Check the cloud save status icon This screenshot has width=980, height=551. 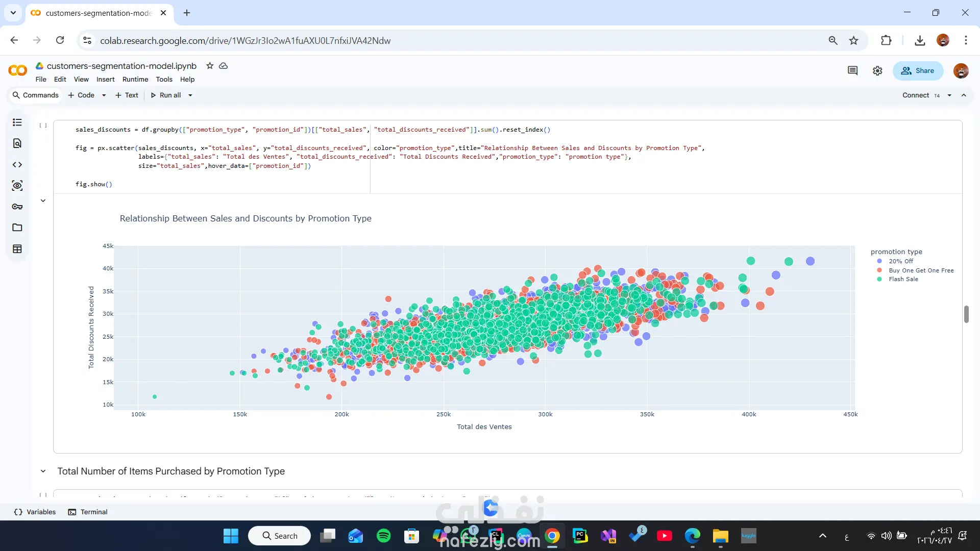coord(224,66)
